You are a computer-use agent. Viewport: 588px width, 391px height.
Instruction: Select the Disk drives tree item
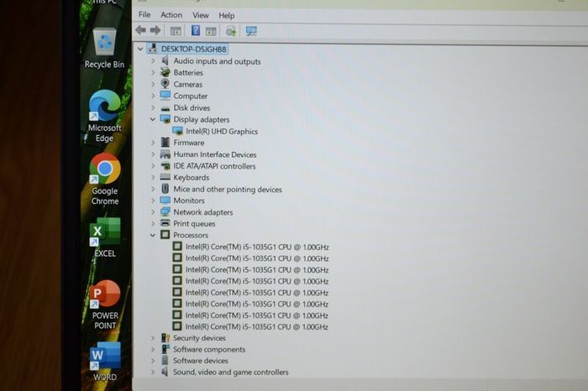[192, 107]
